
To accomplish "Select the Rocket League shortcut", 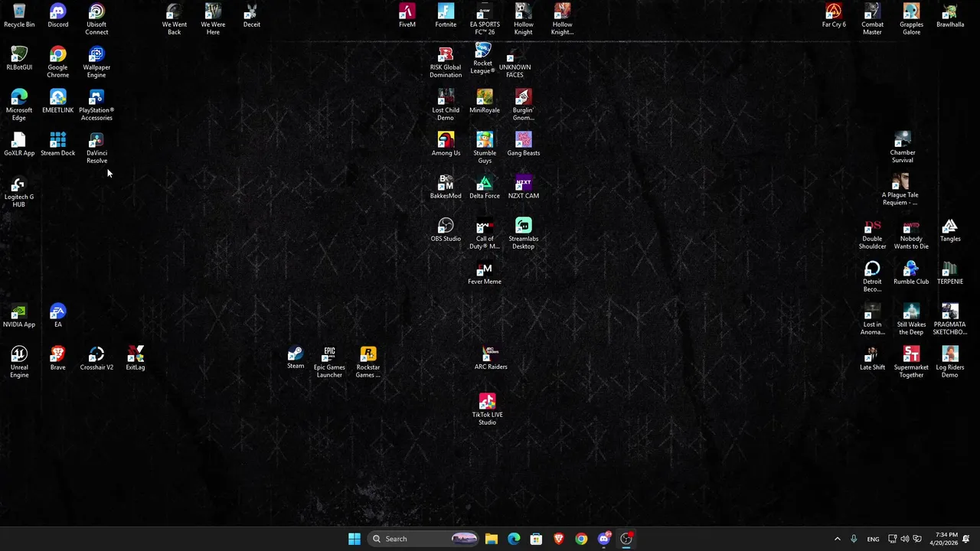I will point(482,58).
